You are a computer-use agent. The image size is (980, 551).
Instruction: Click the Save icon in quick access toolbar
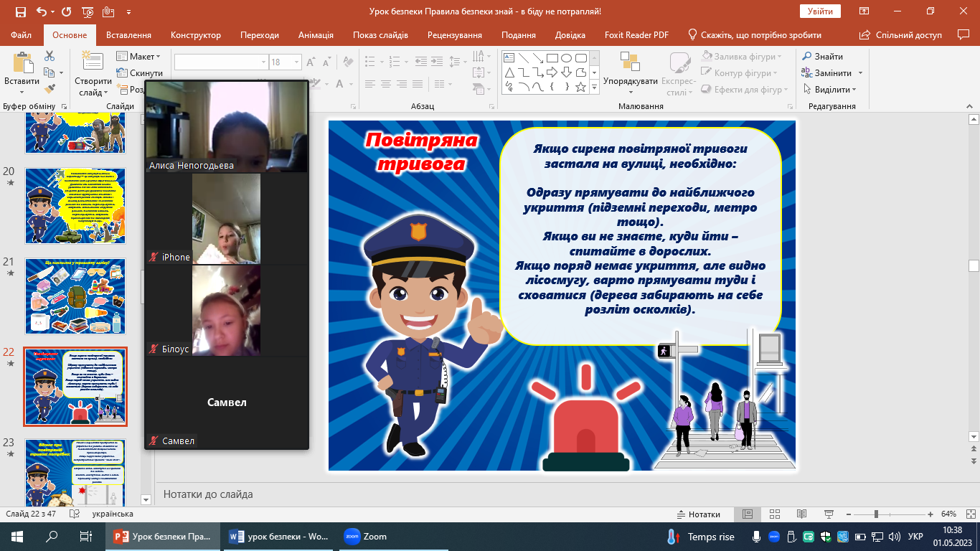click(20, 11)
